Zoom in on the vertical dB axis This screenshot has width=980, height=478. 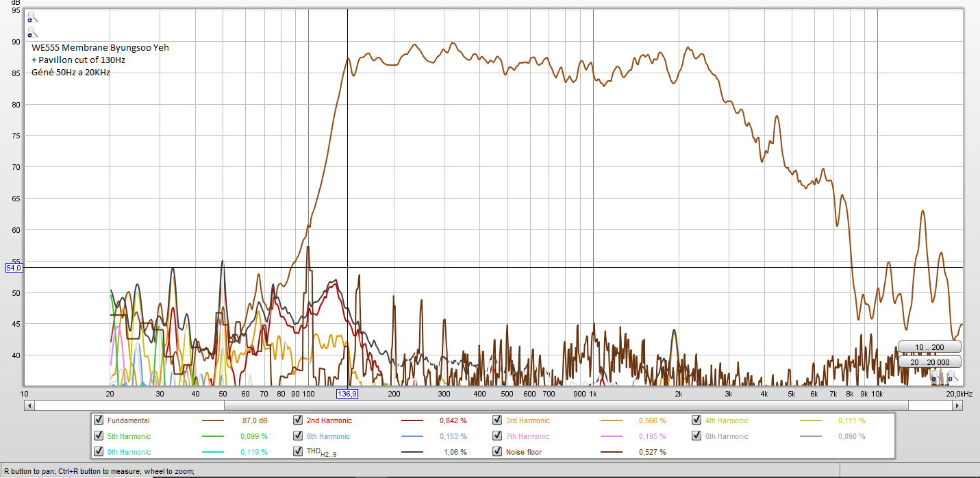(x=32, y=17)
